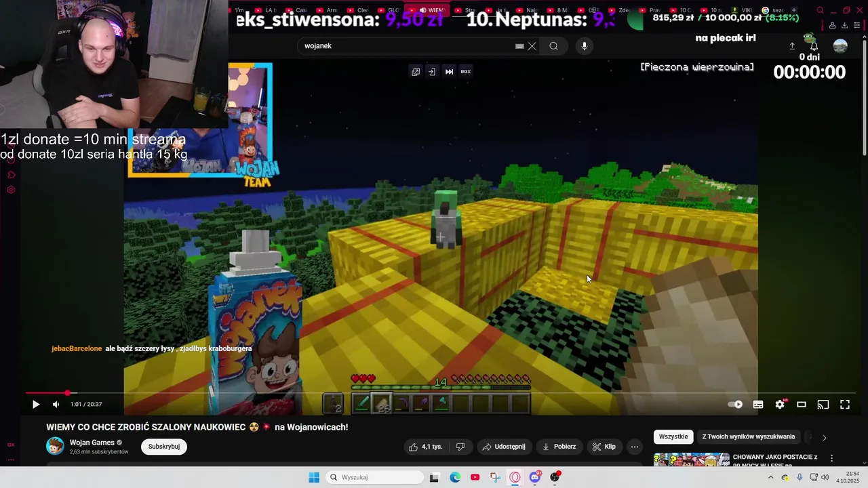Open the taskbar clock showing 21:54
The width and height of the screenshot is (868, 488).
848,477
